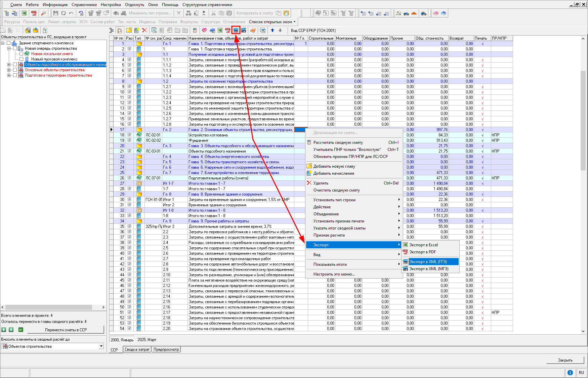
Task: Tick the checkbox beside Основные объекты строительства
Action: click(x=15, y=70)
